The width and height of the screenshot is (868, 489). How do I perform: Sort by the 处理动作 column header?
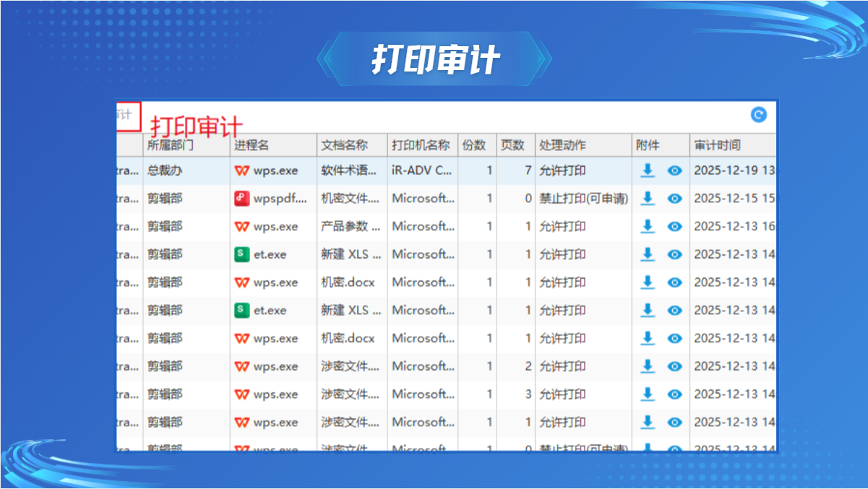coord(583,145)
